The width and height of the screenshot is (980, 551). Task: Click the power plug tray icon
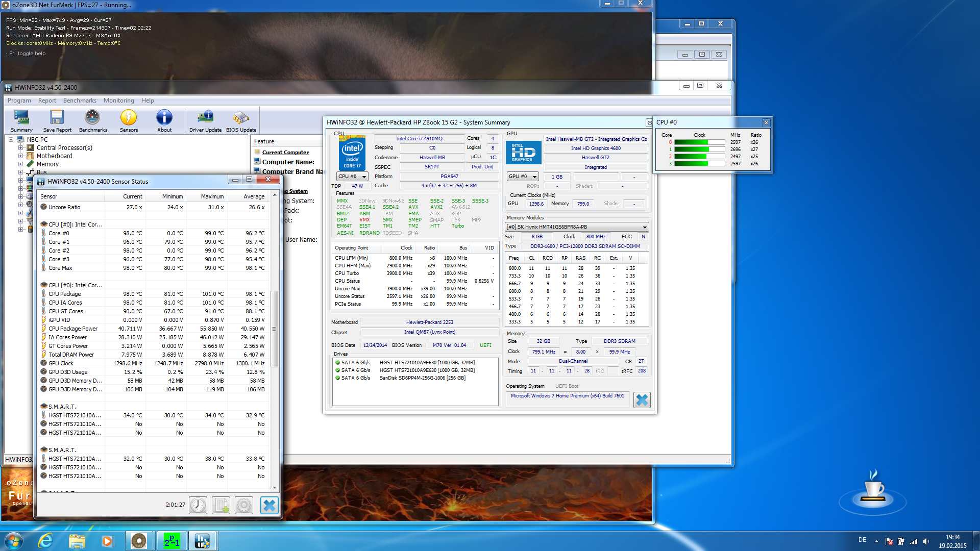click(x=901, y=541)
